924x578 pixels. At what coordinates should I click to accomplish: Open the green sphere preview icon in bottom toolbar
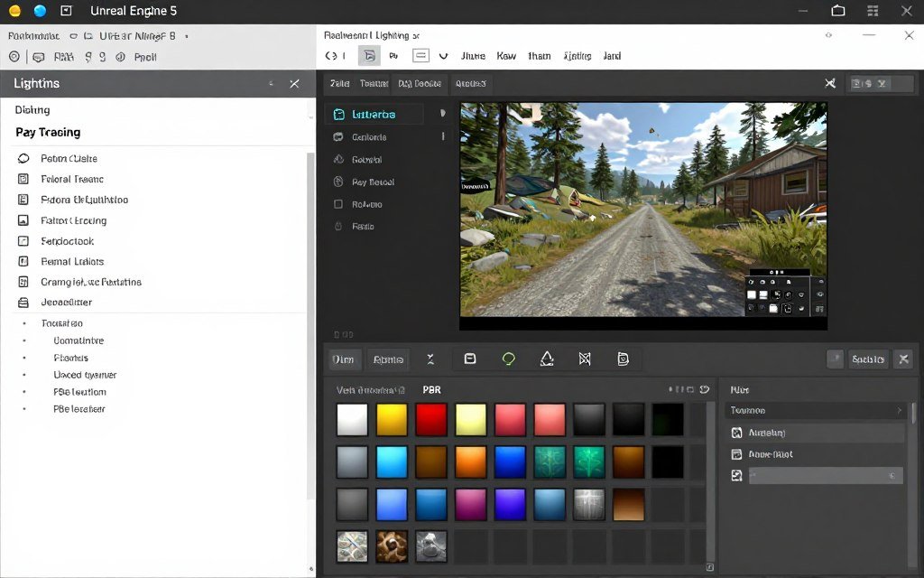pos(508,359)
